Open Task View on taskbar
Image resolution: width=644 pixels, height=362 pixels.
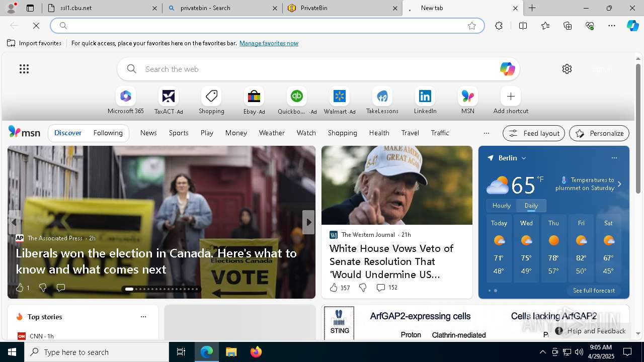181,352
